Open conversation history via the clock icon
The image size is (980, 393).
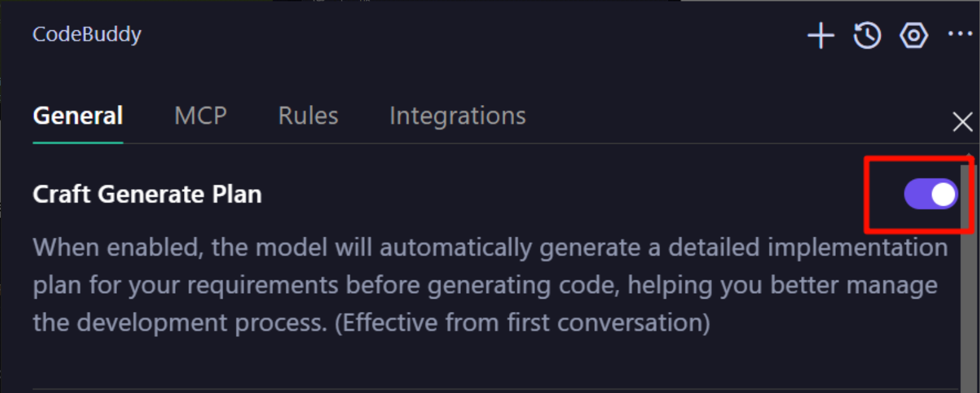point(866,35)
